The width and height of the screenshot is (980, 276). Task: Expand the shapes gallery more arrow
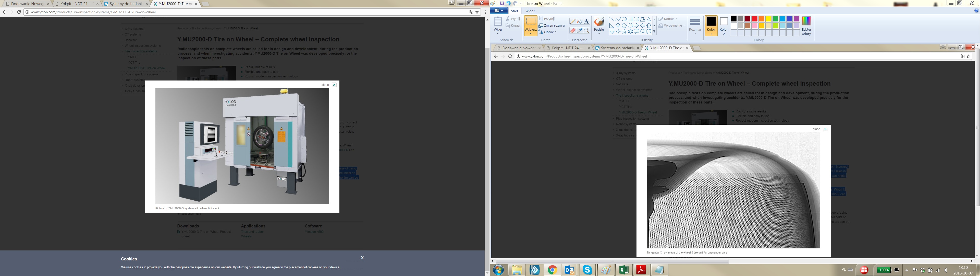(x=654, y=32)
